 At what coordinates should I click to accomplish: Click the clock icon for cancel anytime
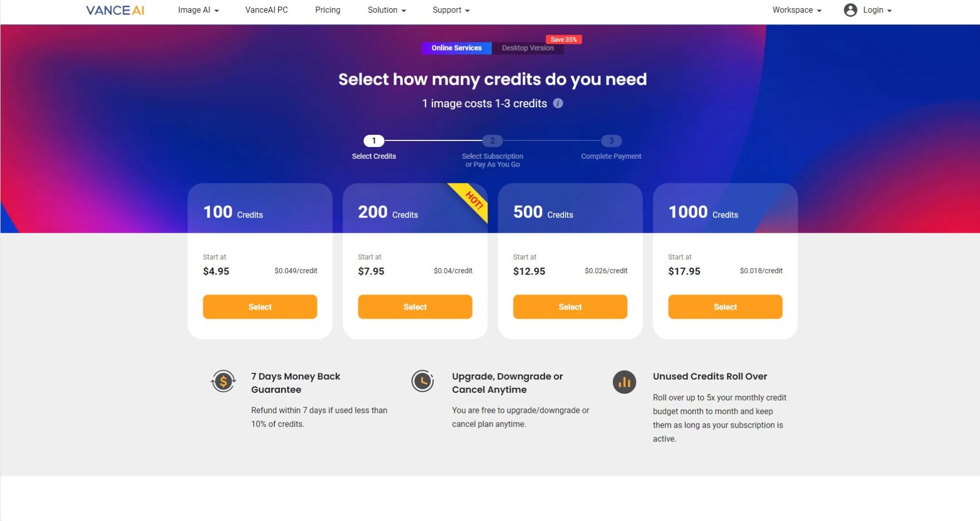coord(423,381)
